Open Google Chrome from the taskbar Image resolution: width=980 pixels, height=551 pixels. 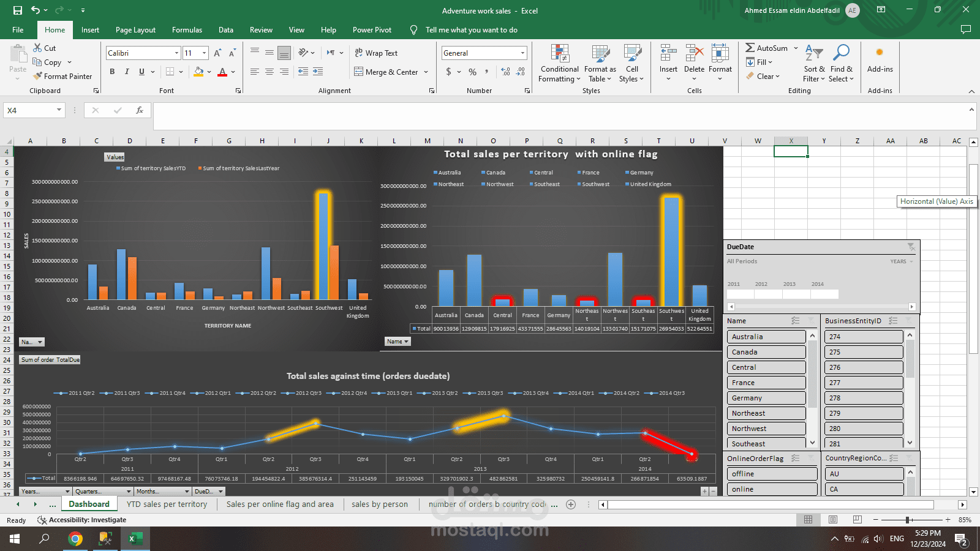(x=75, y=539)
